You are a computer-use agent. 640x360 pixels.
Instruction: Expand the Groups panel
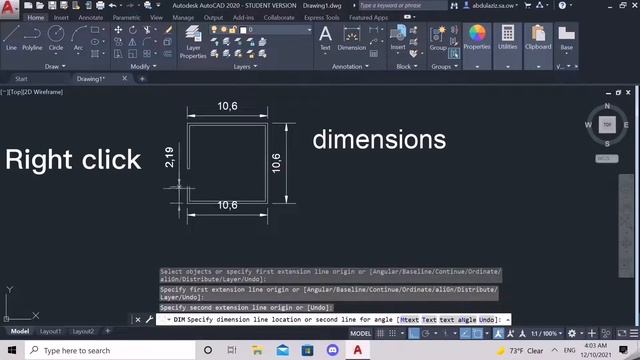(x=444, y=67)
